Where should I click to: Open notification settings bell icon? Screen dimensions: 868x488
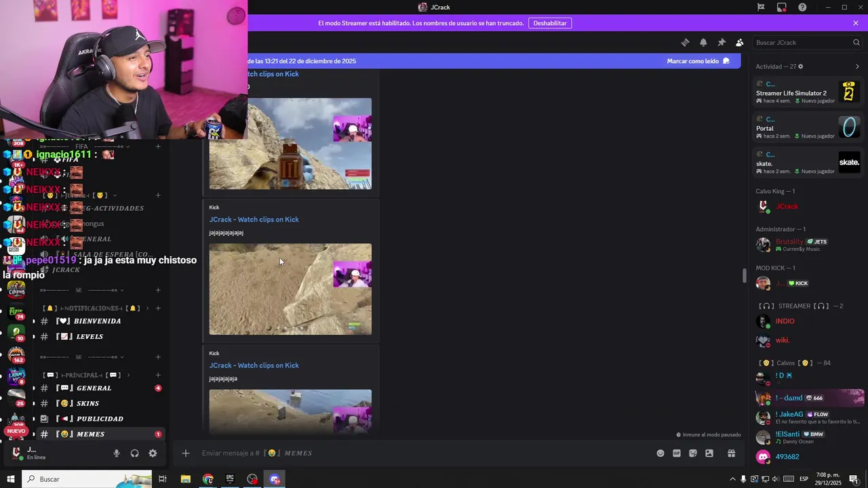[x=703, y=42]
